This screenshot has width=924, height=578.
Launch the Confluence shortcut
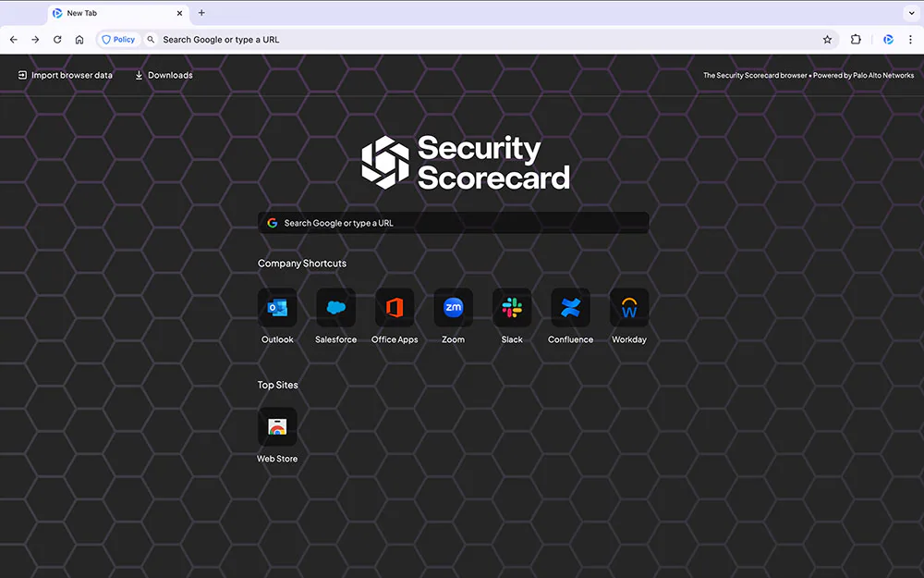click(x=570, y=307)
